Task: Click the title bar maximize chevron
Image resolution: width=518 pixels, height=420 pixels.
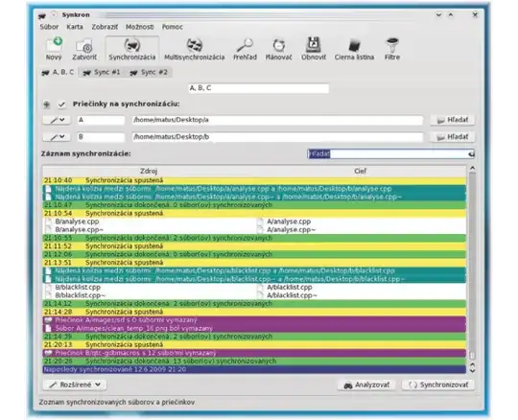Action: pyautogui.click(x=451, y=14)
